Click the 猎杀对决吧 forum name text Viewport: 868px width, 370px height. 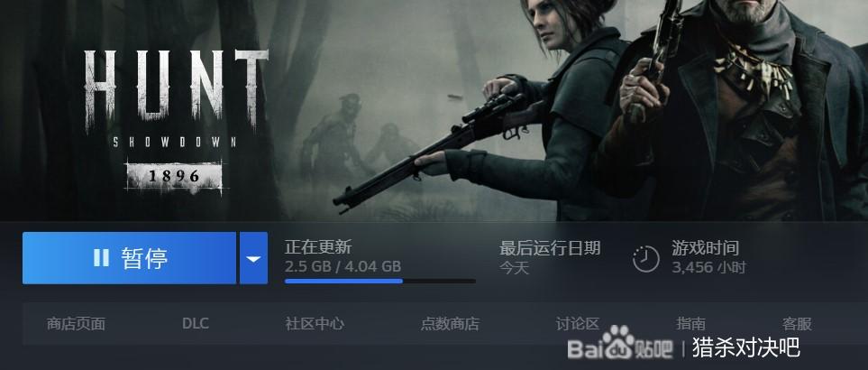click(x=745, y=347)
